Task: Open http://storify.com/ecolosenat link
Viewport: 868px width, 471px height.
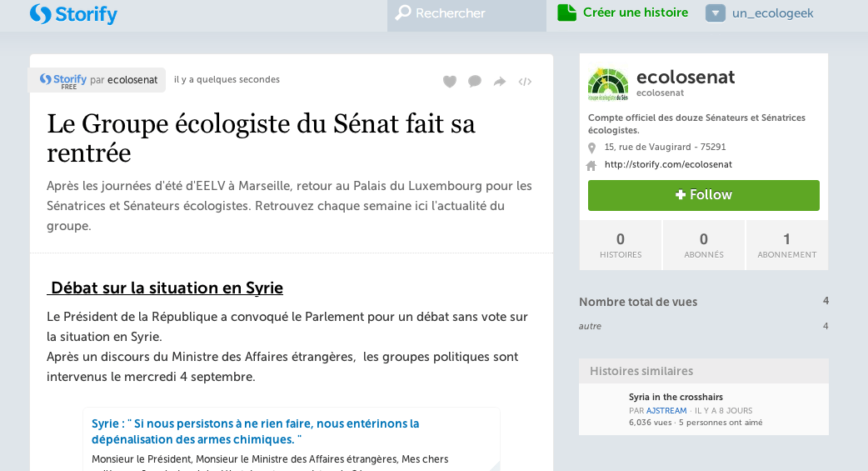Action: click(x=668, y=164)
